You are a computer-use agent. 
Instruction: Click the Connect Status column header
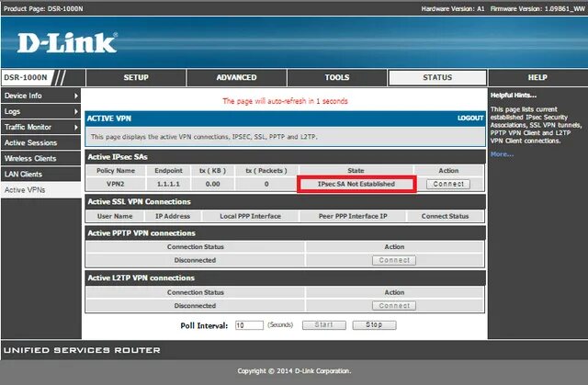(x=445, y=216)
